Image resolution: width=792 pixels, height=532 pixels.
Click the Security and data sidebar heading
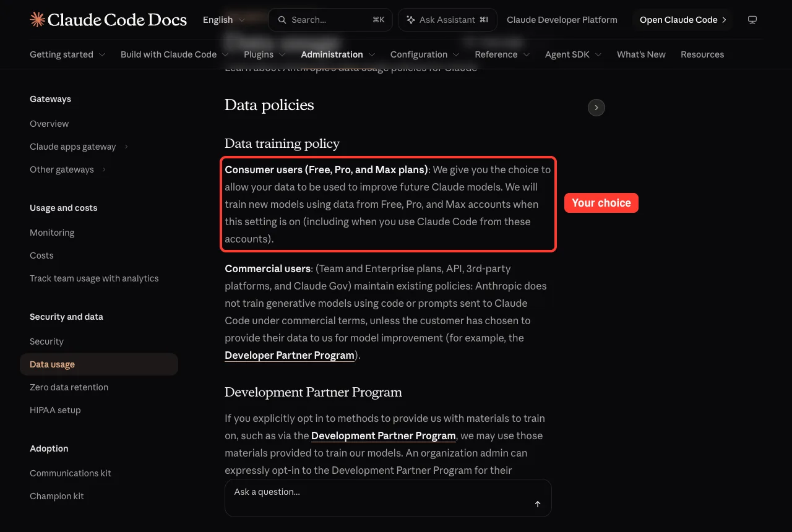(66, 317)
